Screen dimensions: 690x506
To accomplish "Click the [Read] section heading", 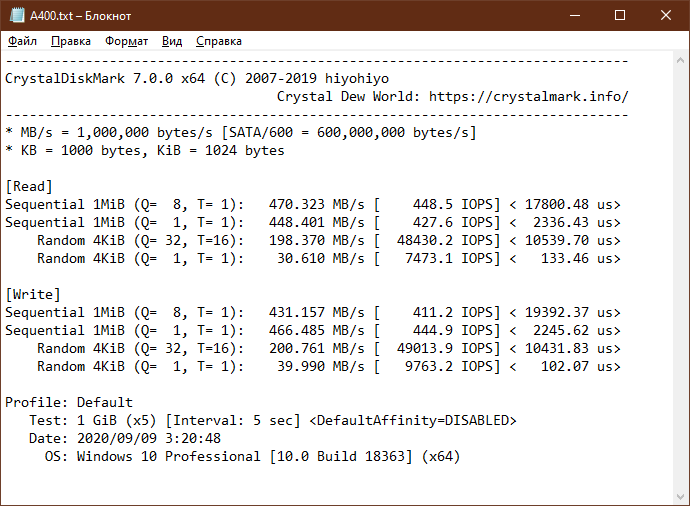I will click(29, 187).
